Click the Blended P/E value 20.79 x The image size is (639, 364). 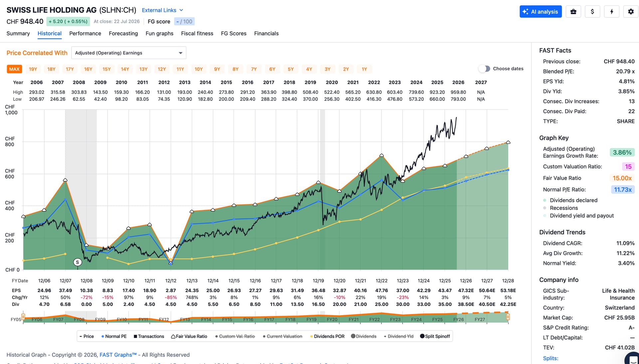tap(625, 72)
